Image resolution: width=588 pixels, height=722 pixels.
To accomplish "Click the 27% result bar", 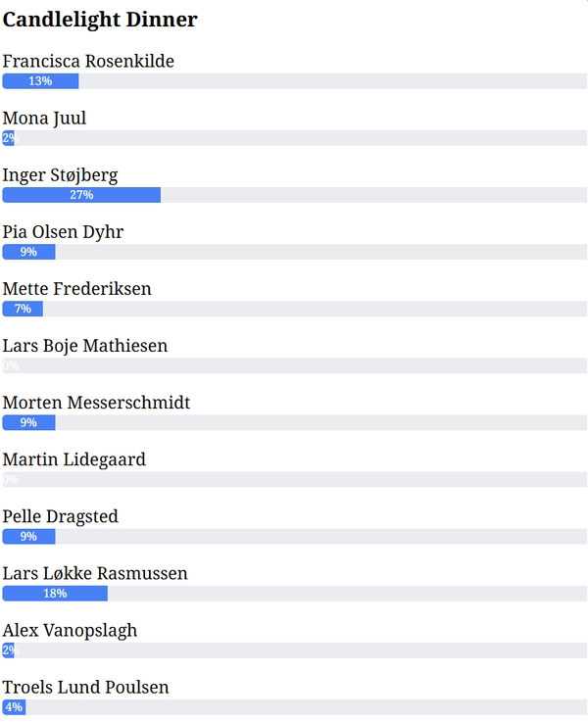I will (x=294, y=195).
